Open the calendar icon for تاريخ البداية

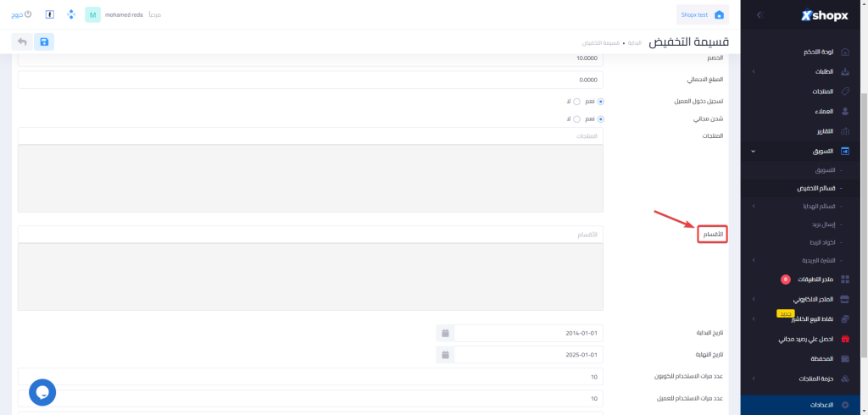[x=445, y=333]
